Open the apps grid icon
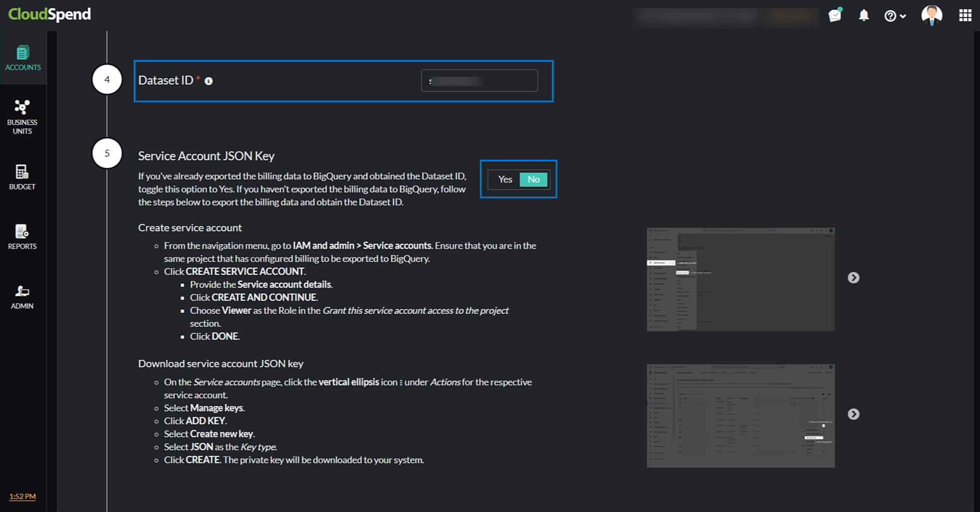The width and height of the screenshot is (980, 512). 965,15
